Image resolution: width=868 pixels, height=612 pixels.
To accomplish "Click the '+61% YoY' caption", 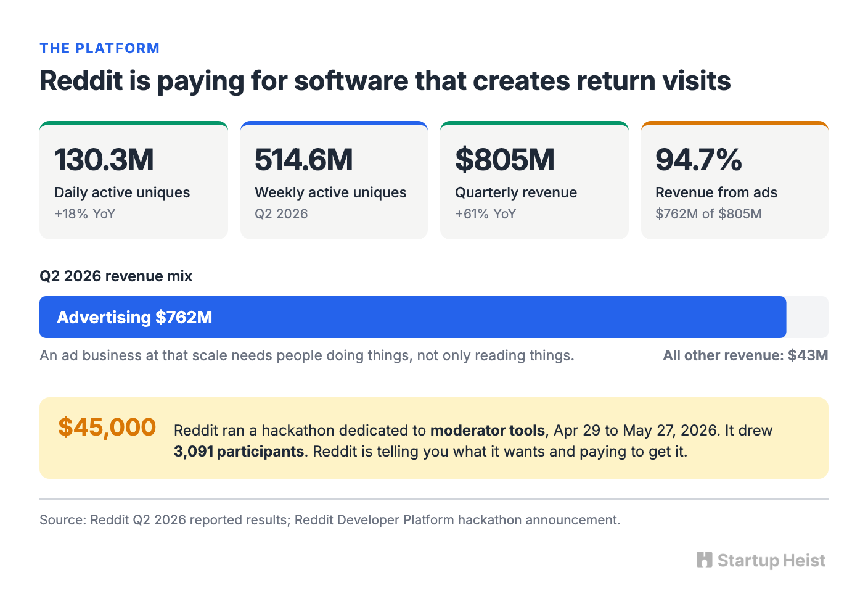I will pyautogui.click(x=486, y=213).
